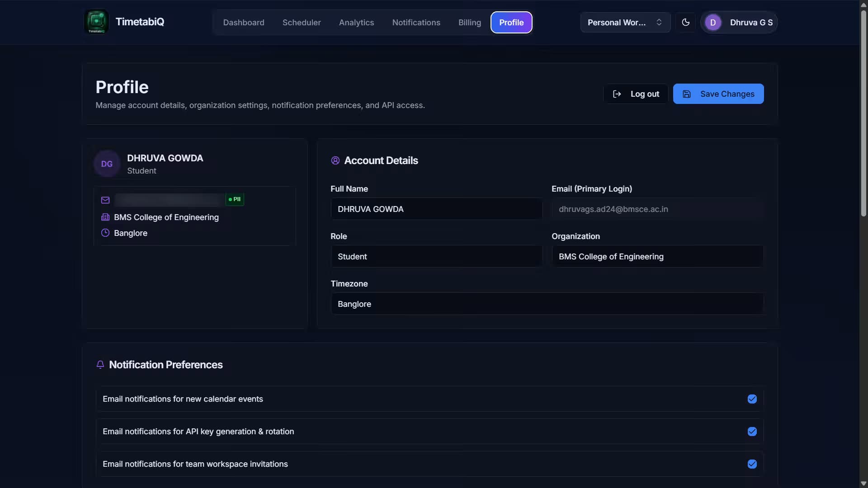Uncheck API key generation & rotation notifications
The width and height of the screenshot is (868, 488).
(x=752, y=432)
